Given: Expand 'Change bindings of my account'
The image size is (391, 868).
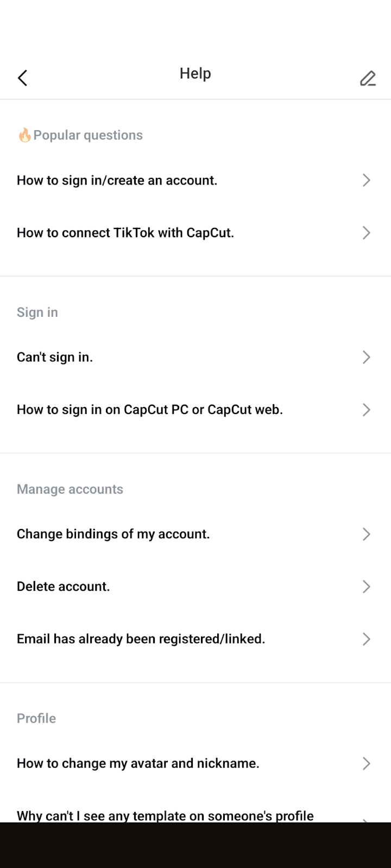Looking at the screenshot, I should tap(366, 534).
